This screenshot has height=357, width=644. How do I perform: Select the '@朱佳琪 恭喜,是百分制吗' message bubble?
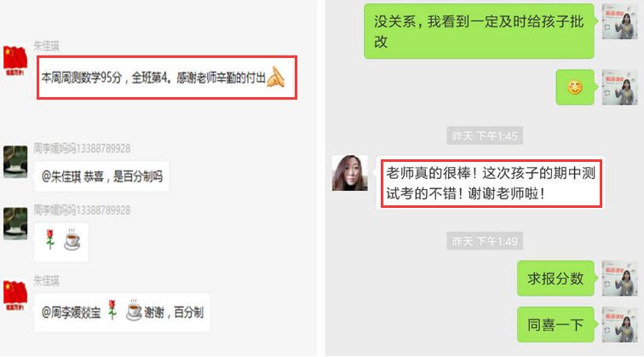coord(101,176)
